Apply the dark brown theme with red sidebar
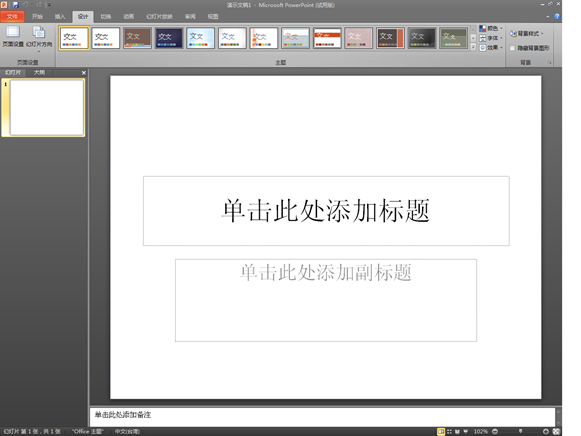This screenshot has height=436, width=581. (x=390, y=38)
